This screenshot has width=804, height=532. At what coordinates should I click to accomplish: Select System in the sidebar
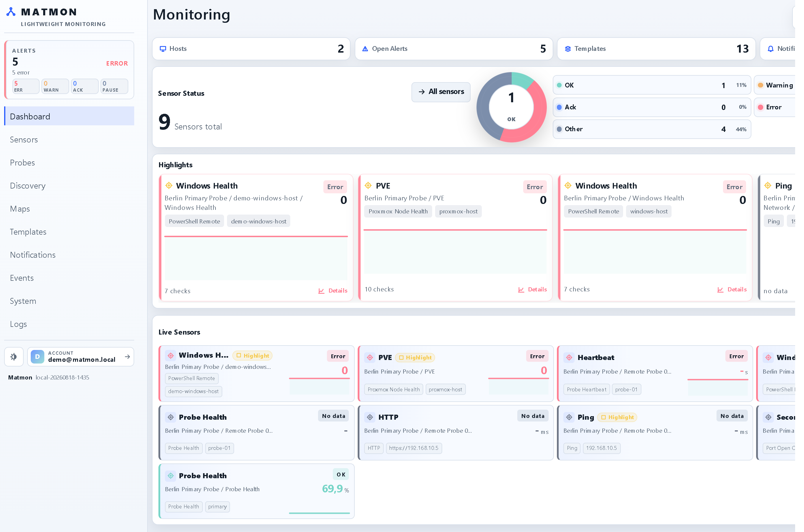point(69,301)
